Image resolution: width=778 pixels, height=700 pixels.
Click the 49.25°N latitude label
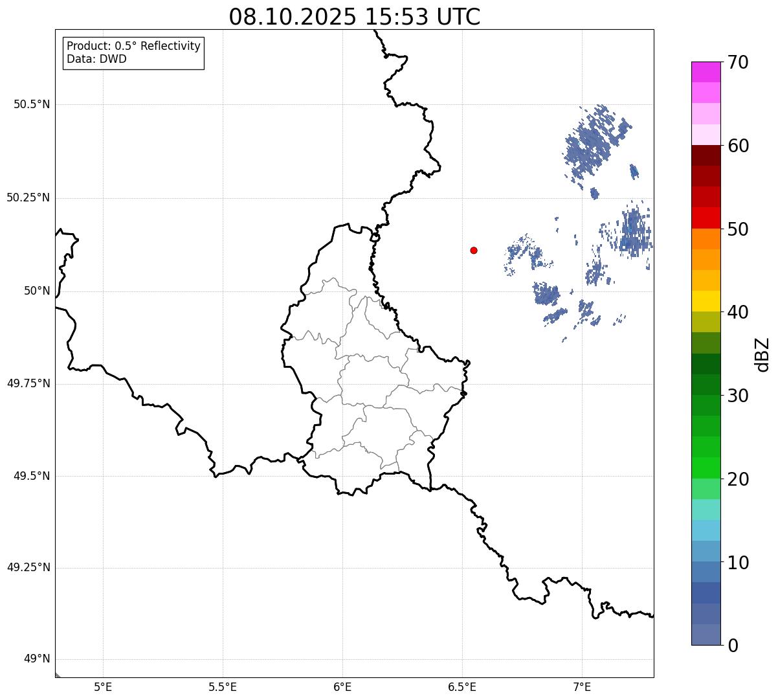pyautogui.click(x=28, y=567)
